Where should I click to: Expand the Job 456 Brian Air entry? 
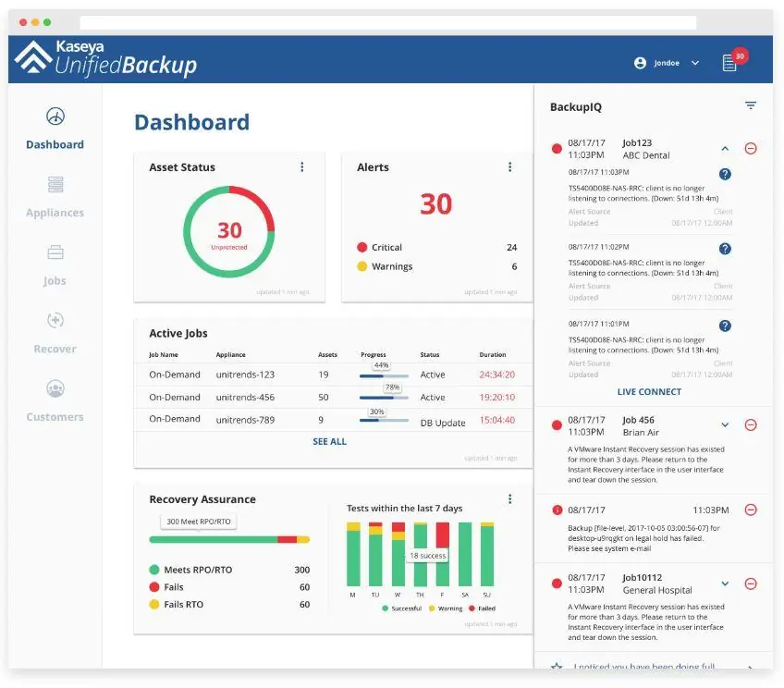(x=725, y=425)
